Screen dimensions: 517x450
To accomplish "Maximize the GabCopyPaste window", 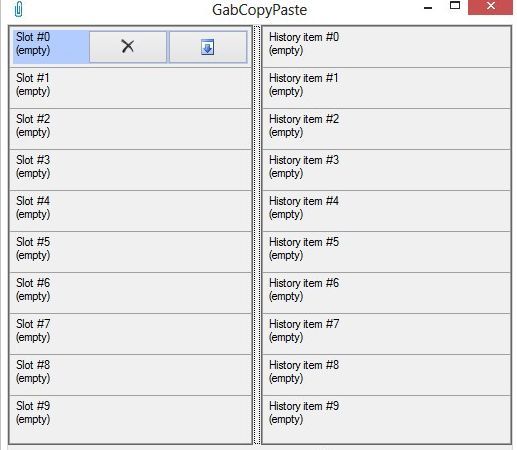I will (x=455, y=5).
